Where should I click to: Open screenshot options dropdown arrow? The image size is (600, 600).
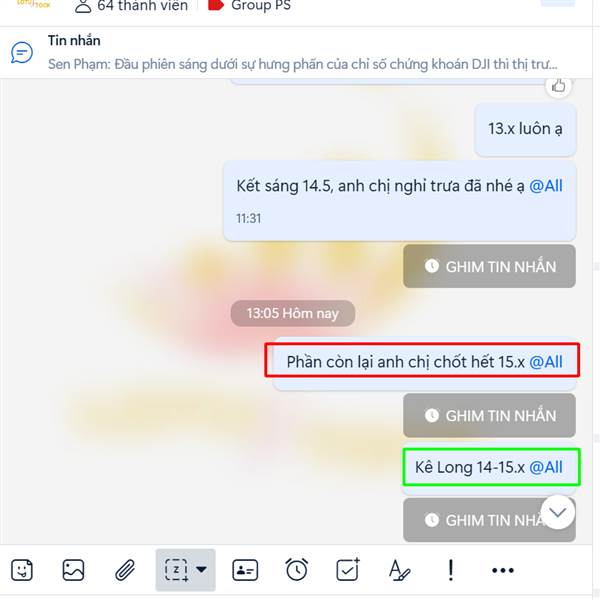point(202,569)
